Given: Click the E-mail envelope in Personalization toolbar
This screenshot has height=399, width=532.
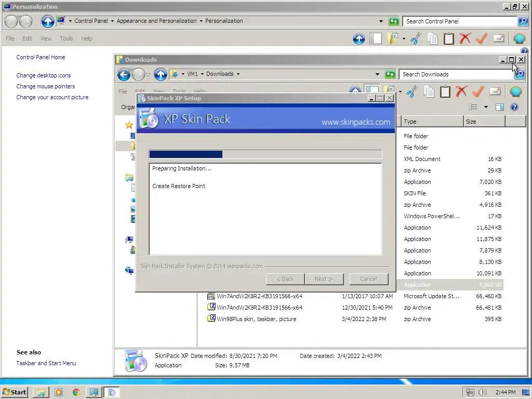Looking at the screenshot, I should pos(498,38).
